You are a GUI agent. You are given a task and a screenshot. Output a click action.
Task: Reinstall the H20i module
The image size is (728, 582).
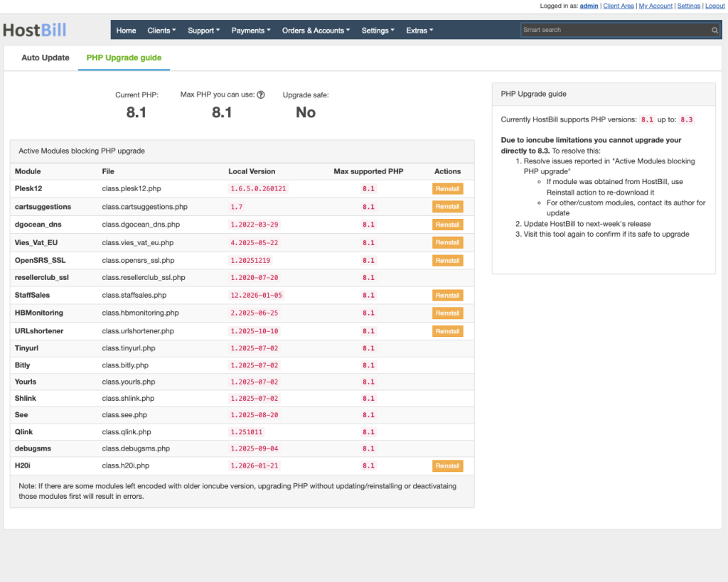coord(447,466)
